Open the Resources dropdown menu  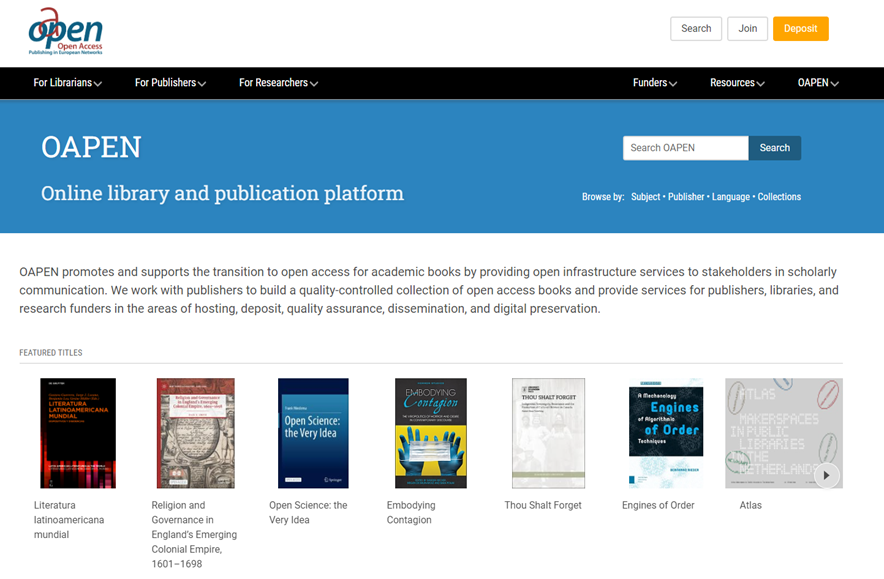pos(737,83)
